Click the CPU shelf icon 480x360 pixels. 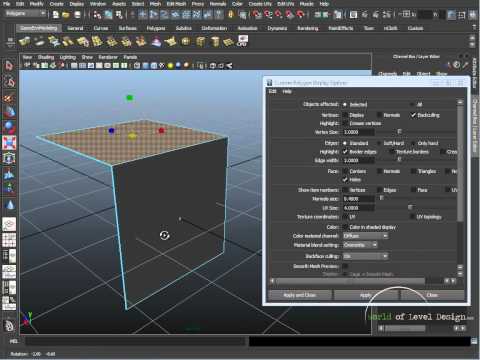(243, 41)
